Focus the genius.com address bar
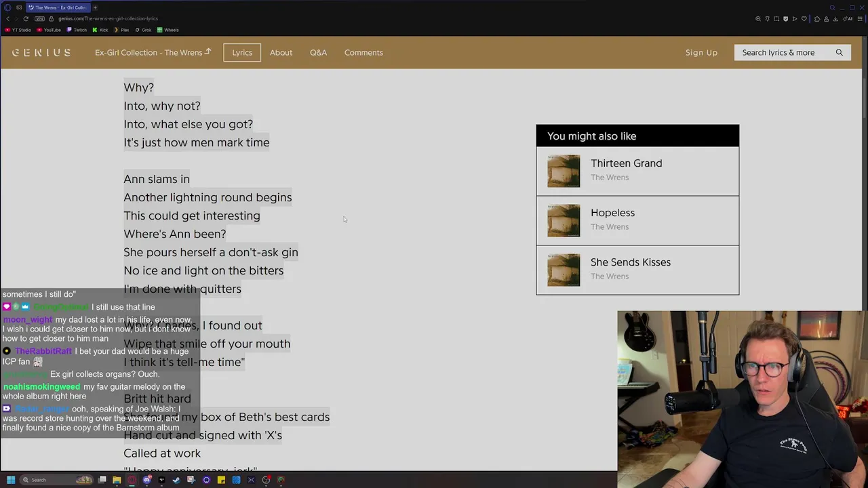868x488 pixels. coord(108,18)
